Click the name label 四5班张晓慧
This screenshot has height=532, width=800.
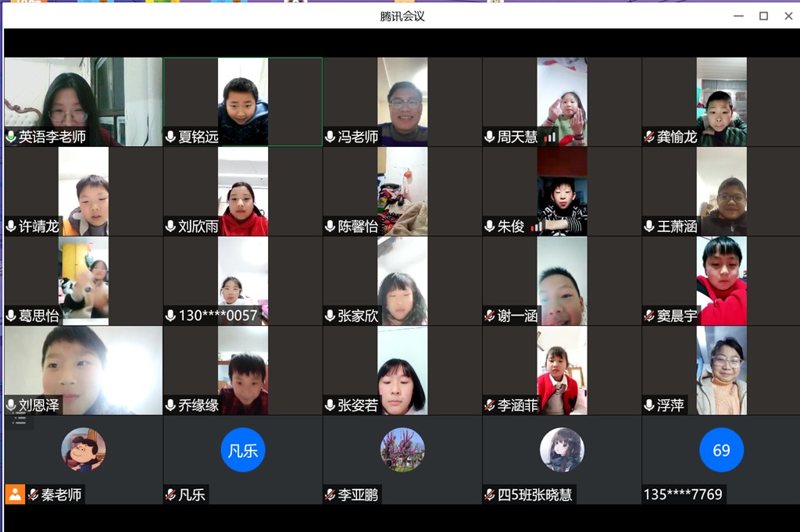[534, 495]
